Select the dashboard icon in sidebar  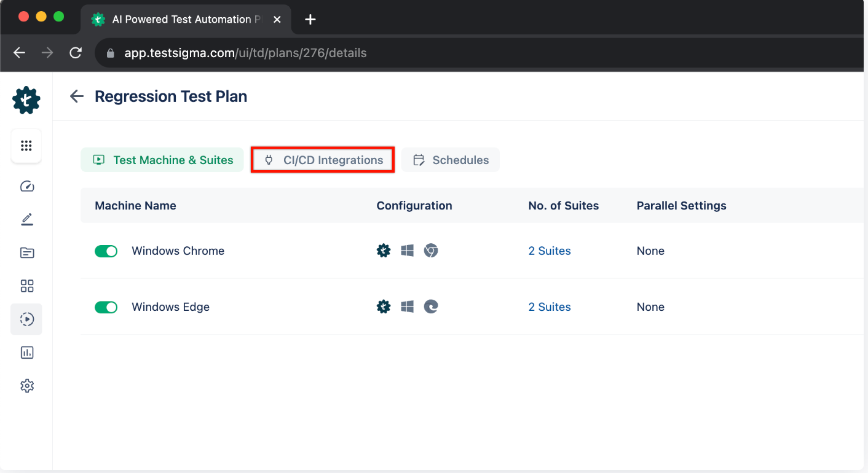[26, 186]
